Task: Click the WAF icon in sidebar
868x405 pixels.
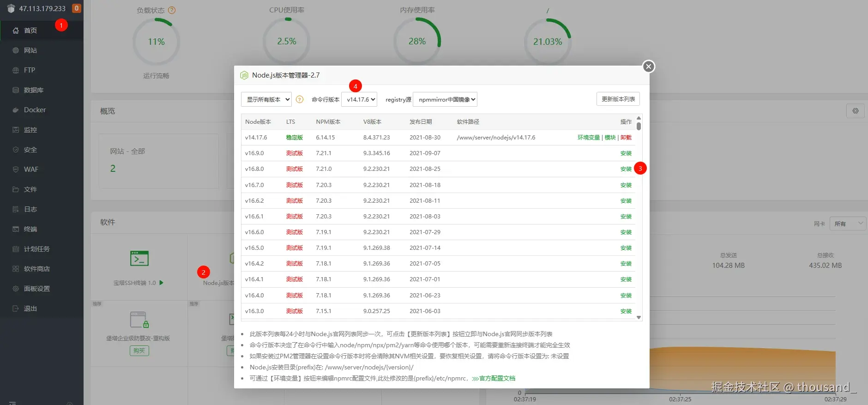Action: click(x=16, y=169)
